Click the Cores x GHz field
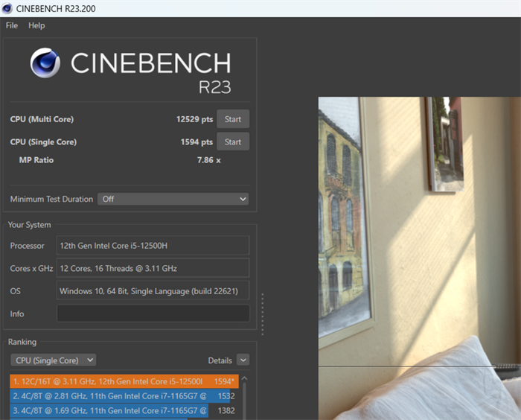This screenshot has height=420, width=521. (x=153, y=268)
